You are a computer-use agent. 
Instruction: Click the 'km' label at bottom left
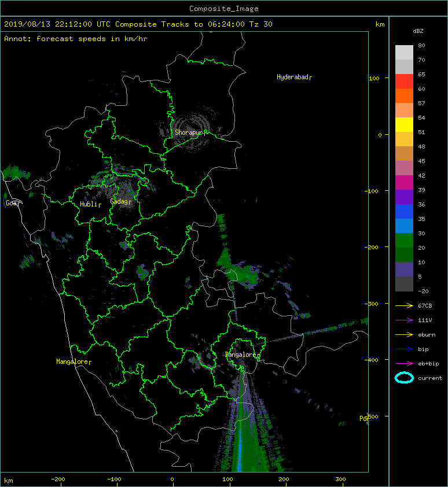click(x=9, y=481)
